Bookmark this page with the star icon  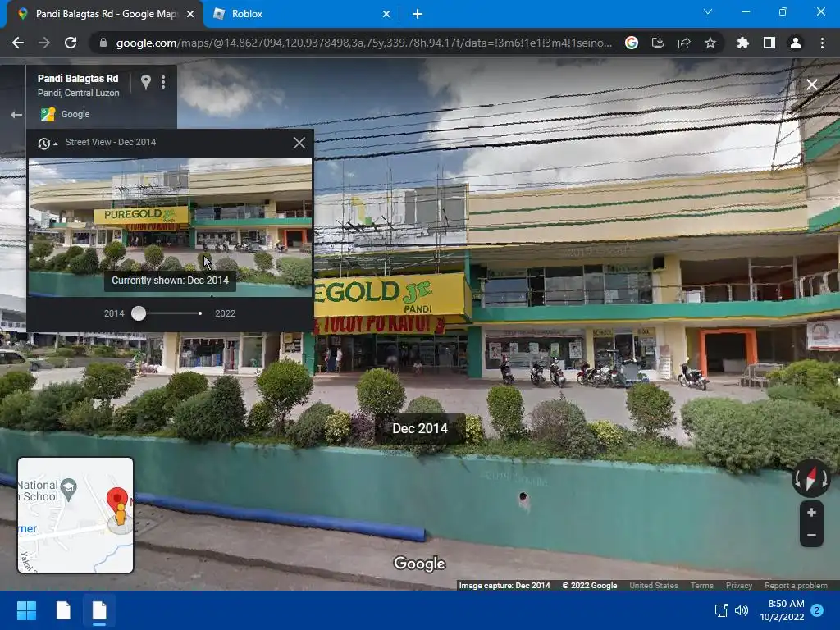click(710, 43)
